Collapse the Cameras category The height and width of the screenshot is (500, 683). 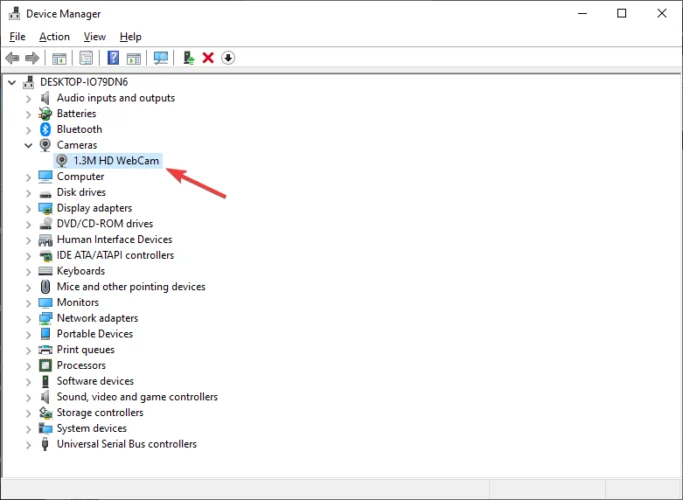pyautogui.click(x=28, y=145)
